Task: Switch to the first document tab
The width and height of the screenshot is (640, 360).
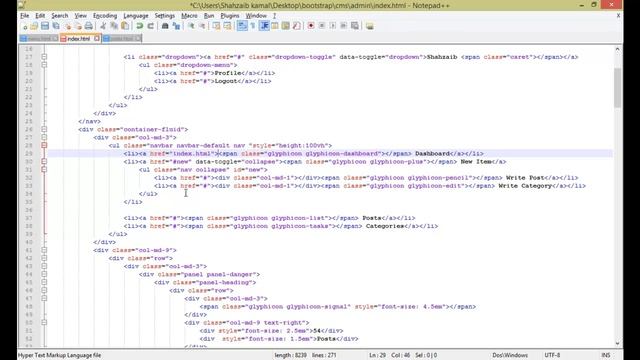Action: pos(39,38)
